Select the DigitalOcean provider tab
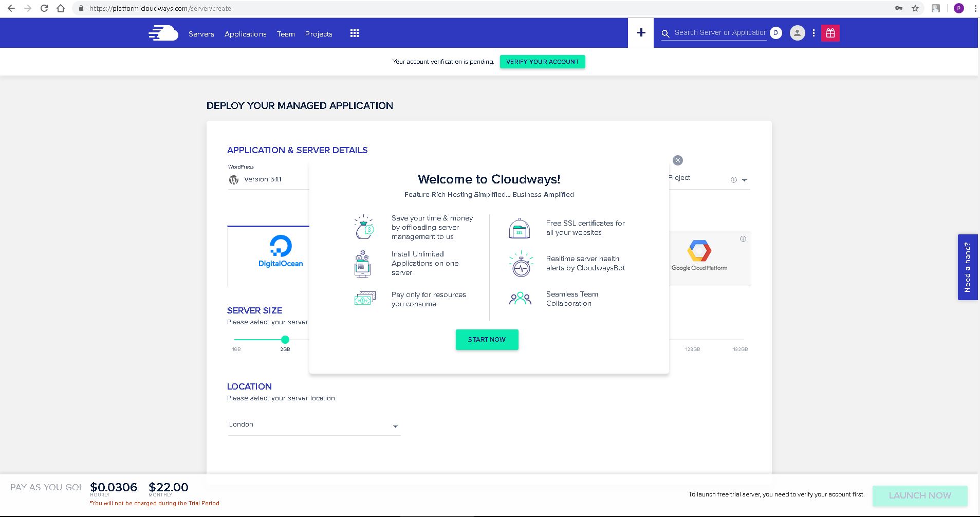Image resolution: width=980 pixels, height=517 pixels. coord(269,255)
